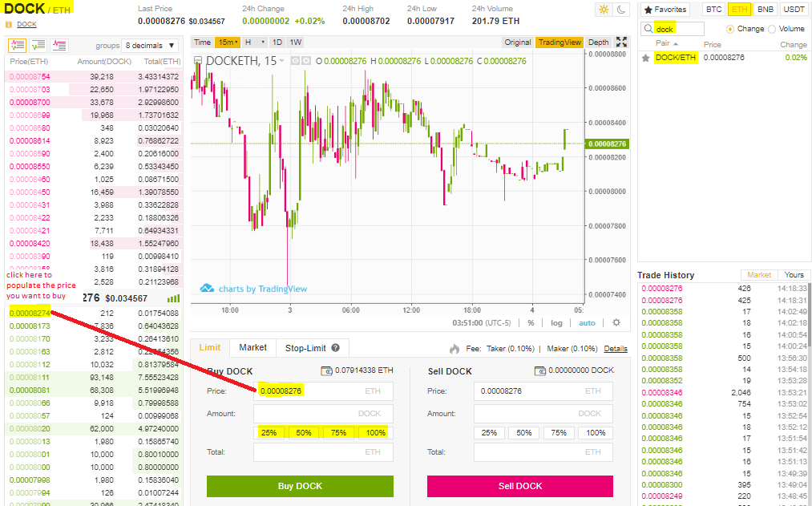The height and width of the screenshot is (506, 812).
Task: Switch to dark theme moon icon
Action: (x=621, y=10)
